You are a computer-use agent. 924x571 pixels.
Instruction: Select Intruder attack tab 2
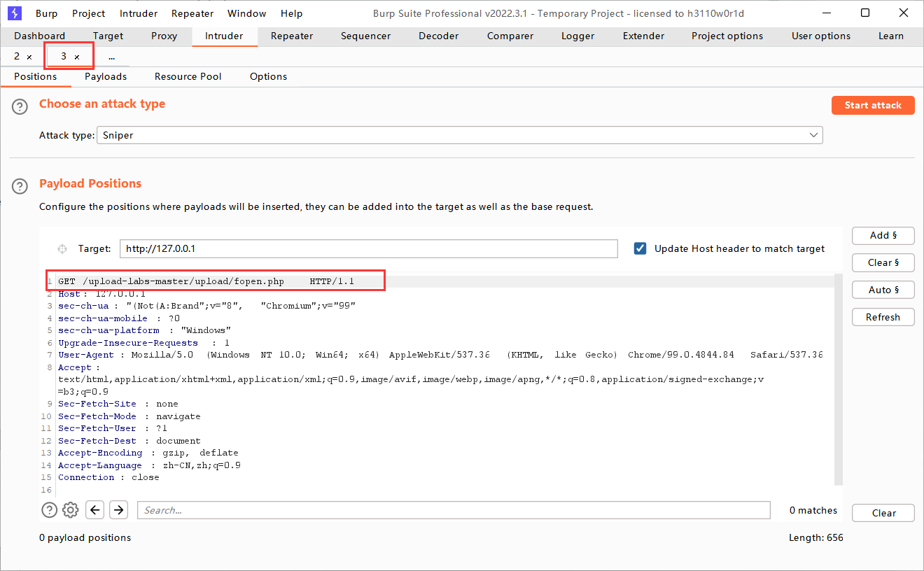[17, 57]
